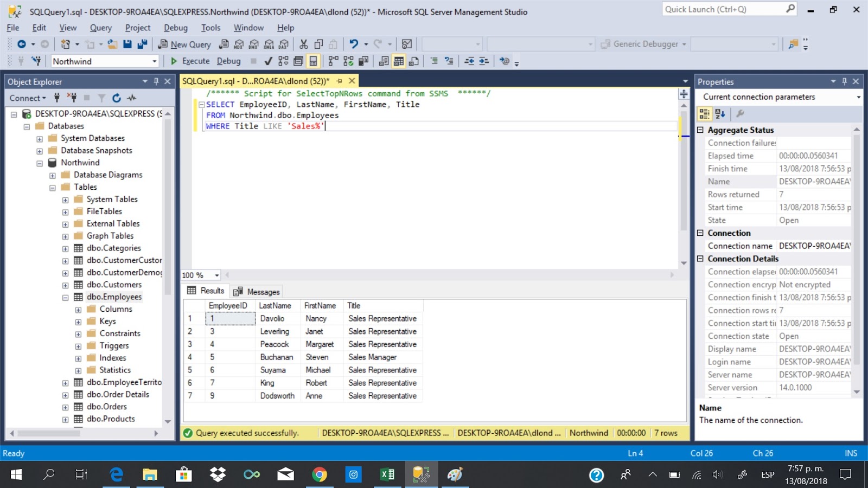
Task: Expand the dbo.Orders table node
Action: point(65,406)
